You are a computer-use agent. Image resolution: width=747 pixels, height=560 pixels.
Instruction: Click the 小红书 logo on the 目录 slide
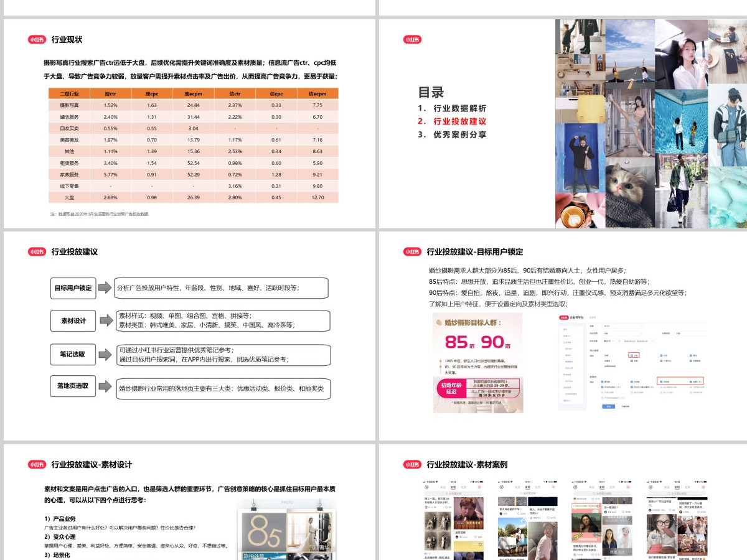click(x=412, y=39)
